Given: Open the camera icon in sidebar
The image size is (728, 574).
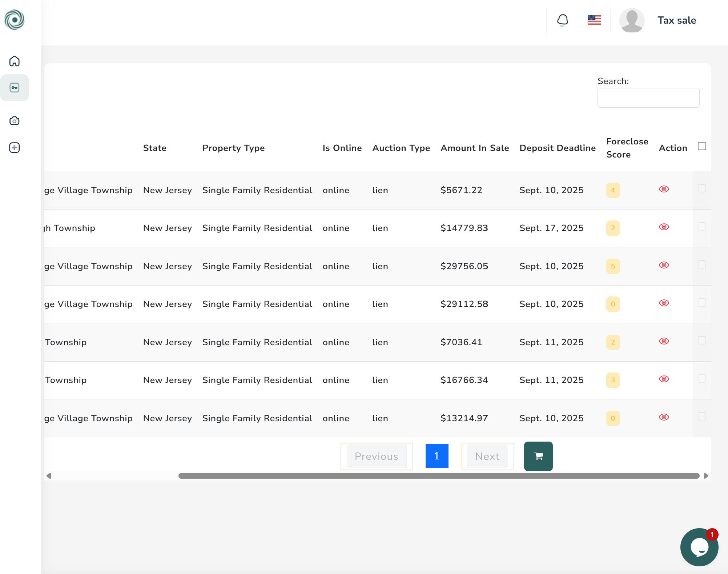Looking at the screenshot, I should 15,121.
